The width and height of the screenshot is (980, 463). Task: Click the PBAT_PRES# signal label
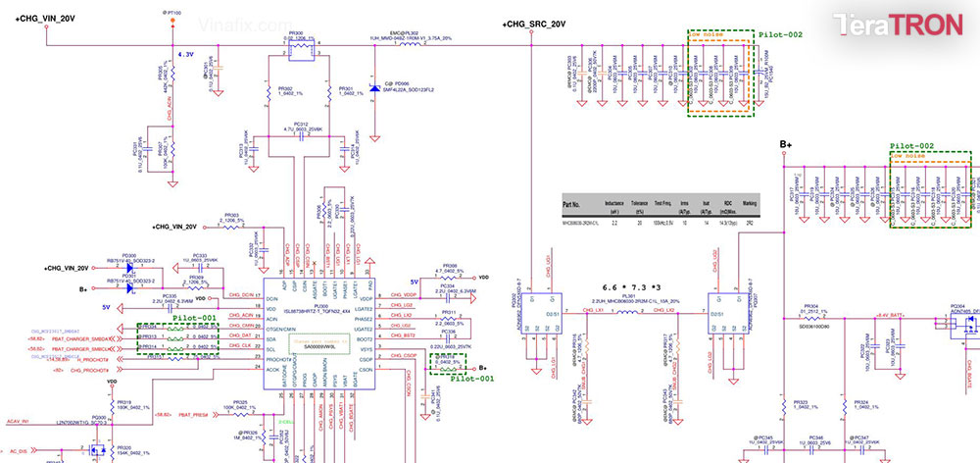(x=193, y=414)
